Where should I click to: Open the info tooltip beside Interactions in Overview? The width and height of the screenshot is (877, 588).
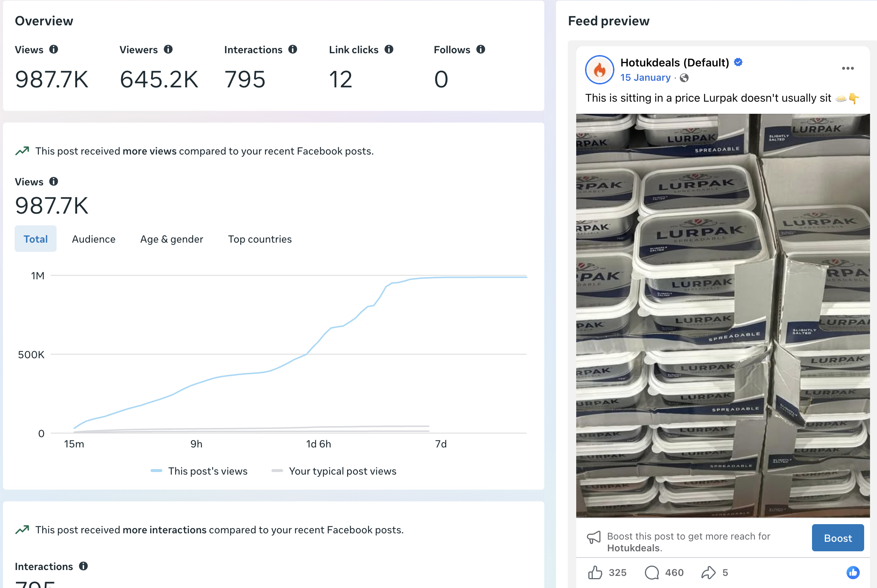[293, 49]
